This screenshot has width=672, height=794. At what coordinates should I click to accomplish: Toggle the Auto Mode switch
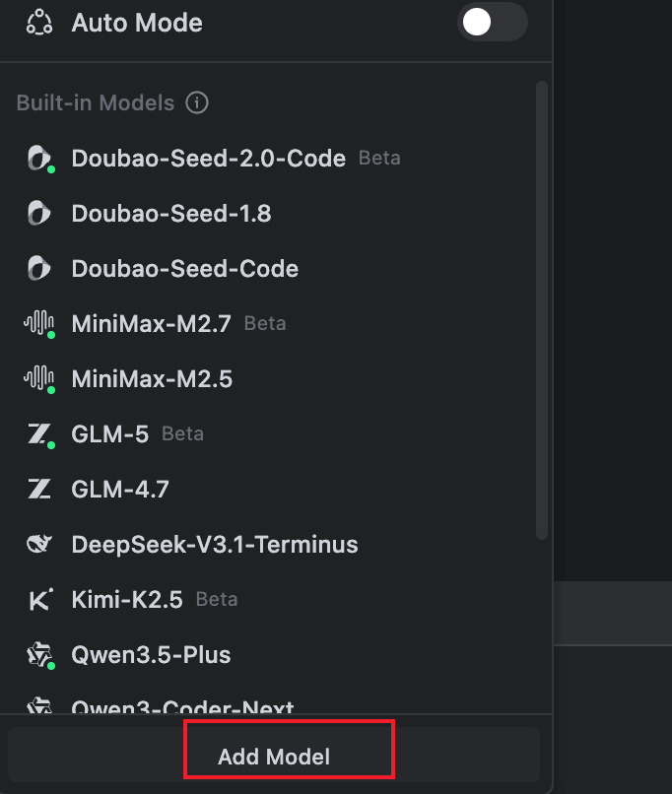pos(492,23)
